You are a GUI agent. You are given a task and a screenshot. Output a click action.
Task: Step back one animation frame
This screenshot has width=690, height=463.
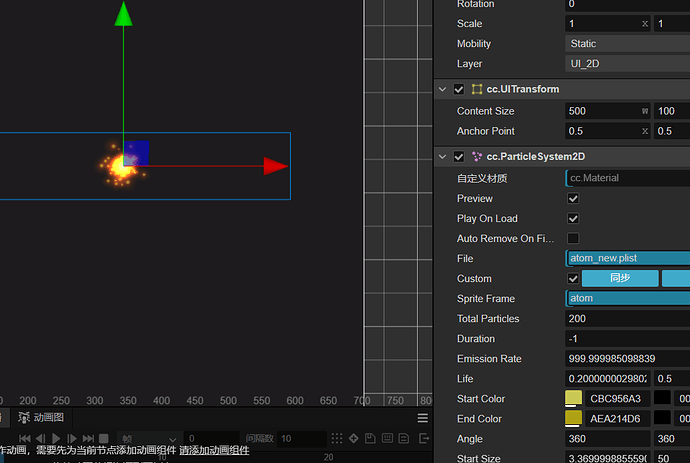pyautogui.click(x=40, y=438)
